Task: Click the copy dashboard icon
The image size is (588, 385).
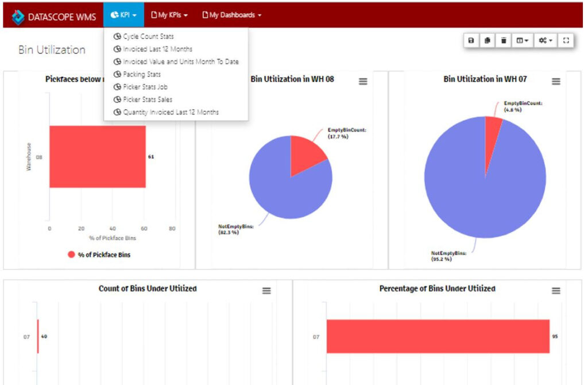Action: coord(487,41)
